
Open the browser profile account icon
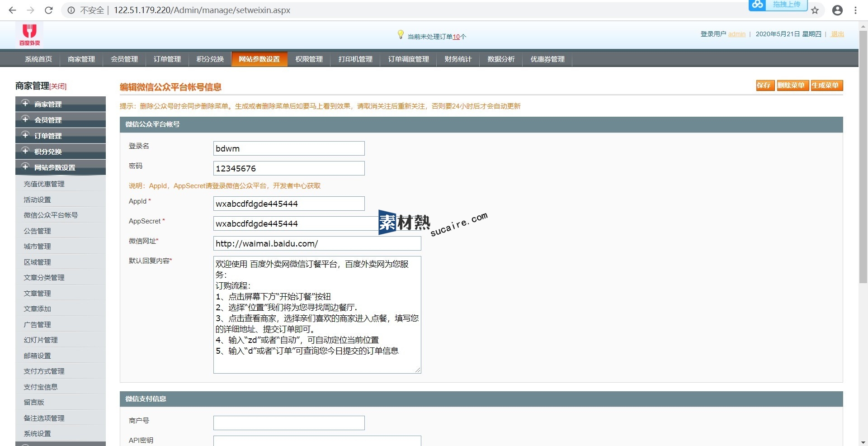837,10
